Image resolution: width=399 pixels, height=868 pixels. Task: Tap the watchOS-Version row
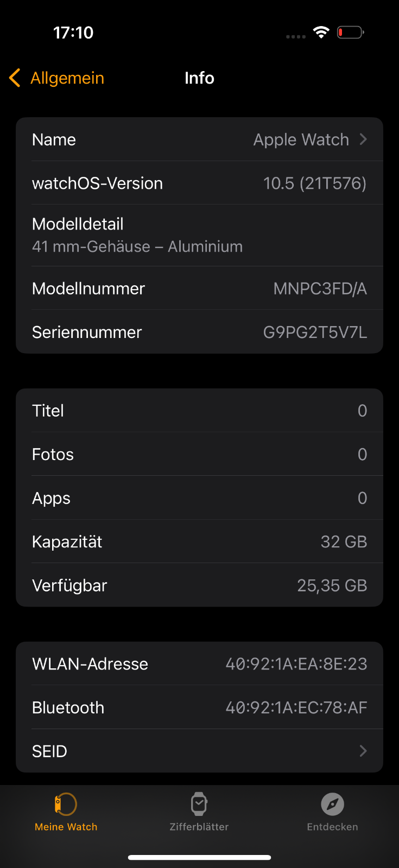(x=199, y=183)
